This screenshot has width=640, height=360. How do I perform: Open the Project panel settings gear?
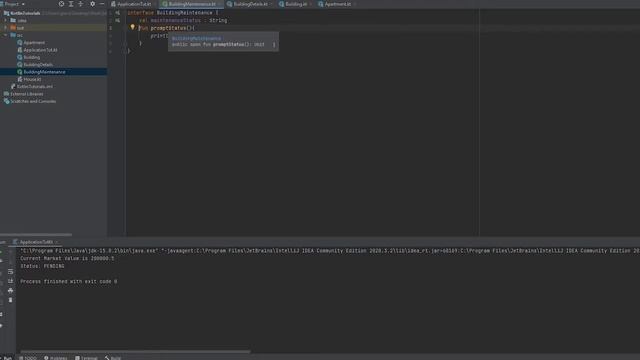(93, 4)
